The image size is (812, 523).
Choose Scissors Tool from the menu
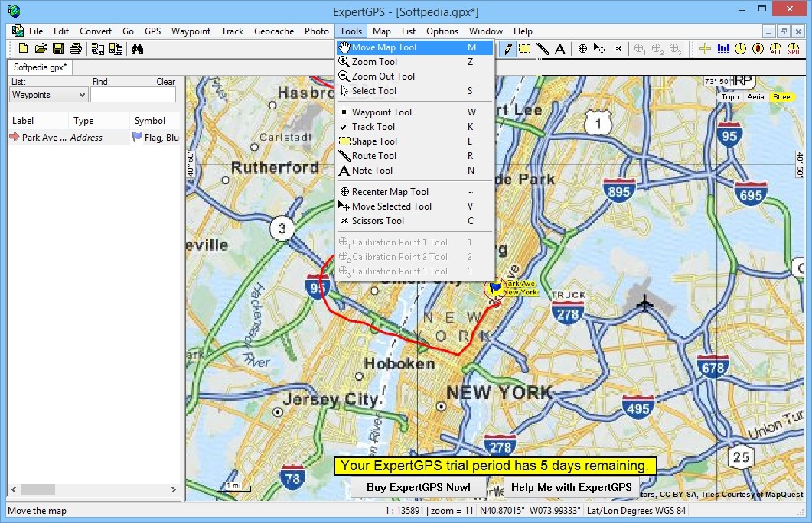414,221
